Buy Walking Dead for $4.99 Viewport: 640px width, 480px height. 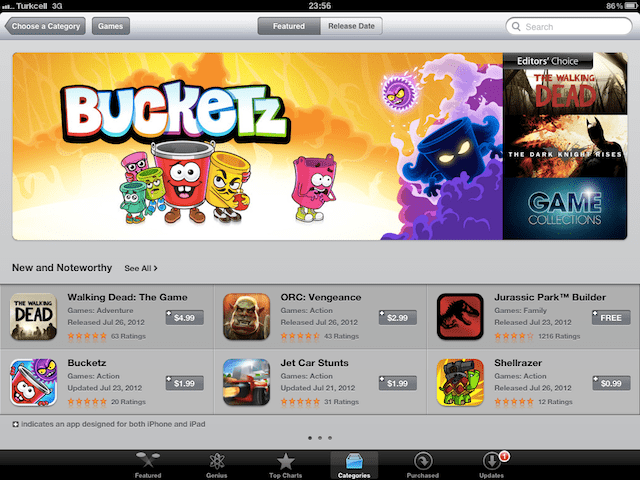[x=184, y=318]
